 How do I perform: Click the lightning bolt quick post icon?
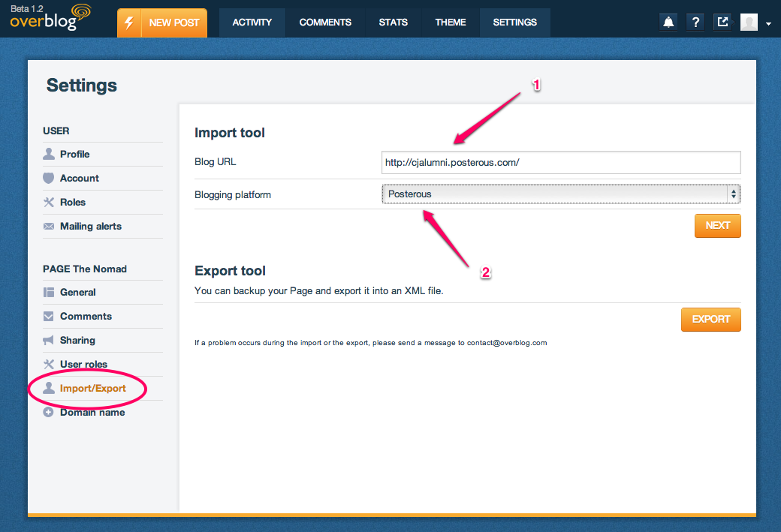pyautogui.click(x=129, y=23)
